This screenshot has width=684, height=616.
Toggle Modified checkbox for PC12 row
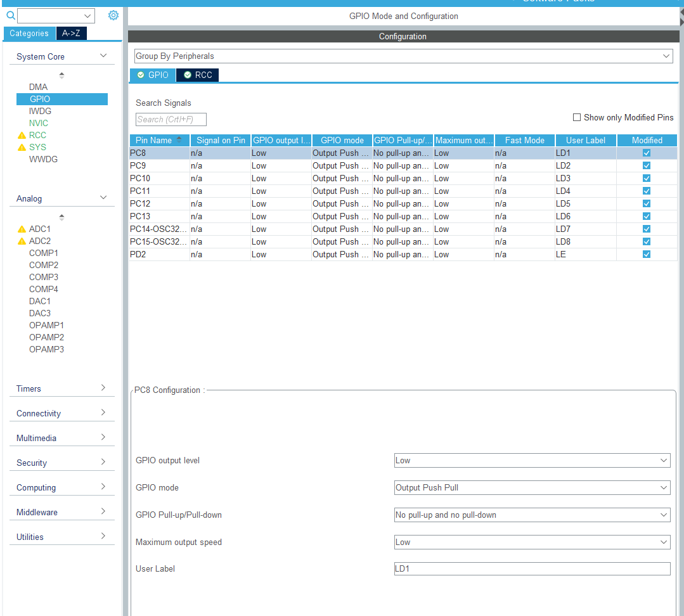click(x=647, y=203)
